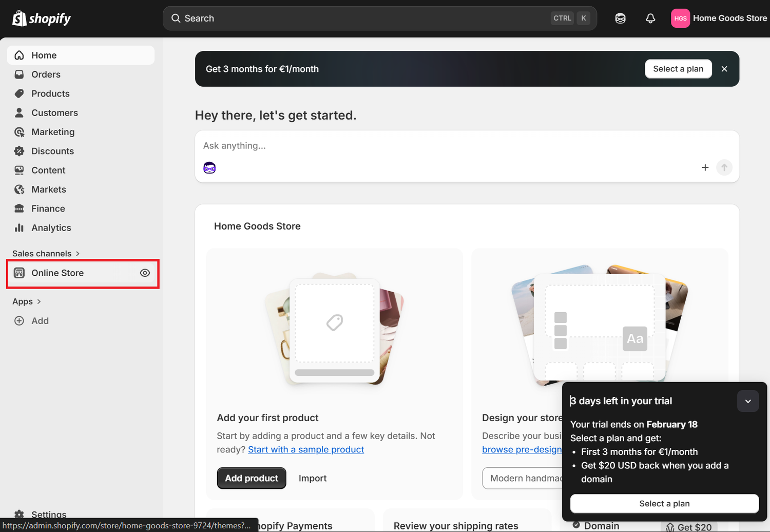Click the send arrow in Ask anything box
Image resolution: width=770 pixels, height=532 pixels.
[x=724, y=167]
